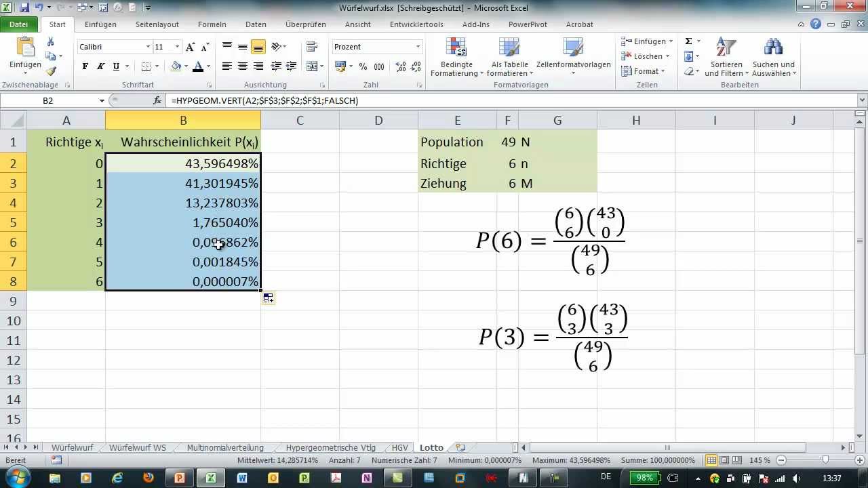
Task: Increase font size with the large A icon
Action: (191, 47)
